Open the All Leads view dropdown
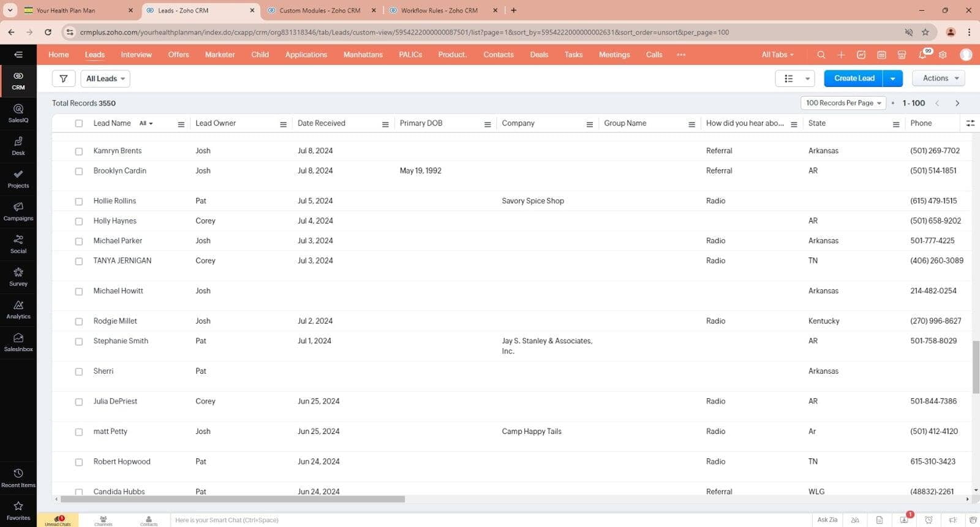This screenshot has height=527, width=980. [x=105, y=78]
